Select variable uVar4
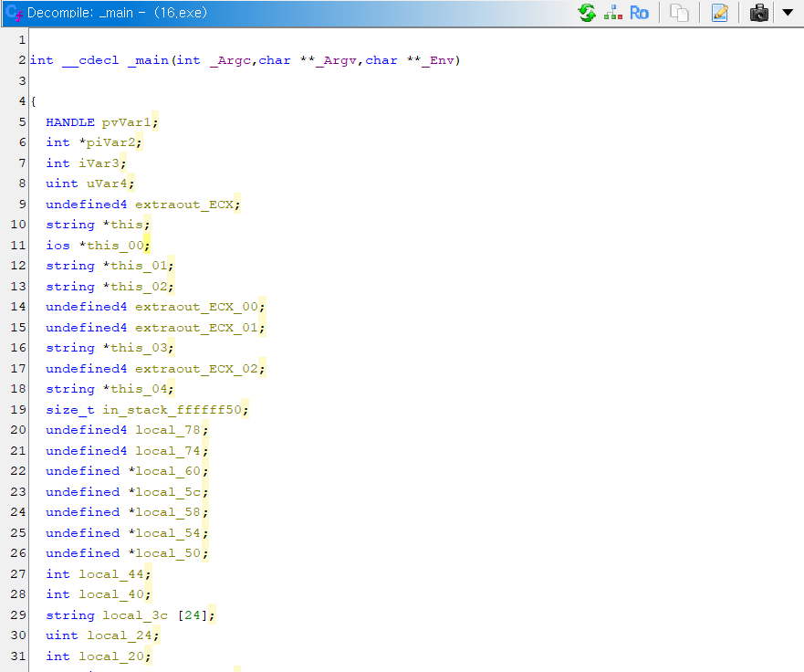 point(107,184)
